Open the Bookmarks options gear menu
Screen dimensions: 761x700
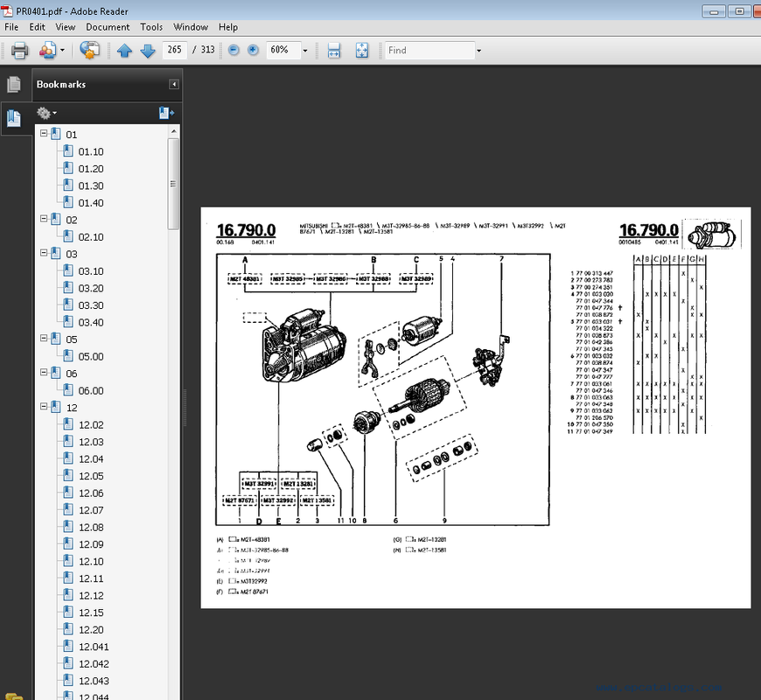tap(46, 113)
